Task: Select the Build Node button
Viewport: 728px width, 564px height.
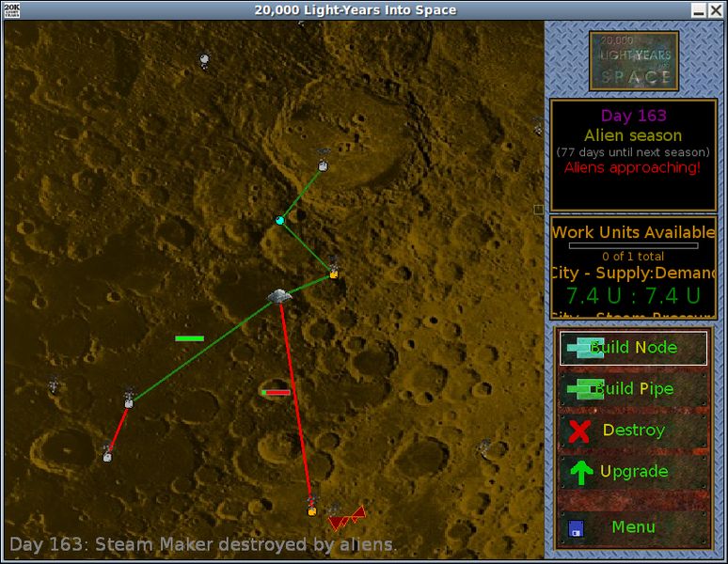Action: [x=633, y=348]
